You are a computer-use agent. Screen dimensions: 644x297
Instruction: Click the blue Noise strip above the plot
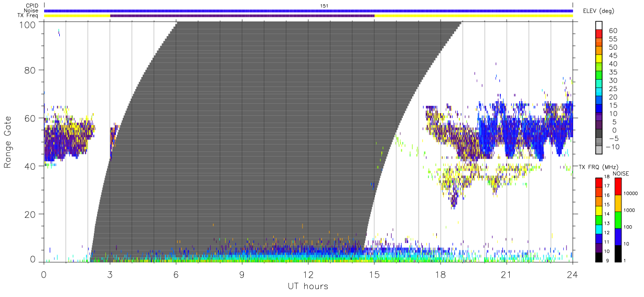pyautogui.click(x=308, y=10)
